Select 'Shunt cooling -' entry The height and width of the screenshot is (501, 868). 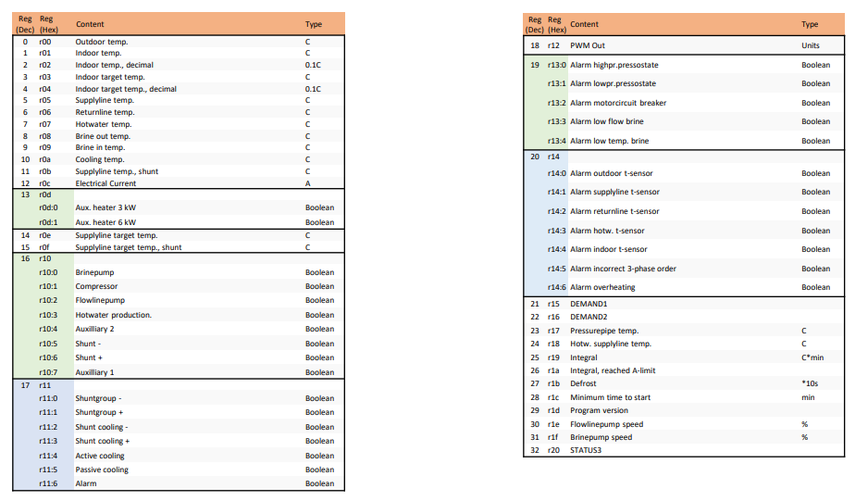pyautogui.click(x=101, y=427)
